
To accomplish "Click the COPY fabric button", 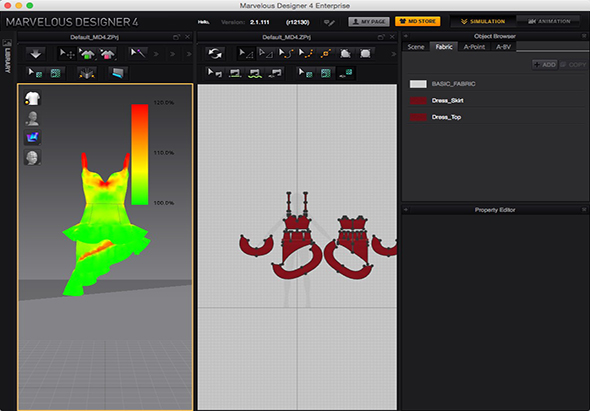I will 573,65.
